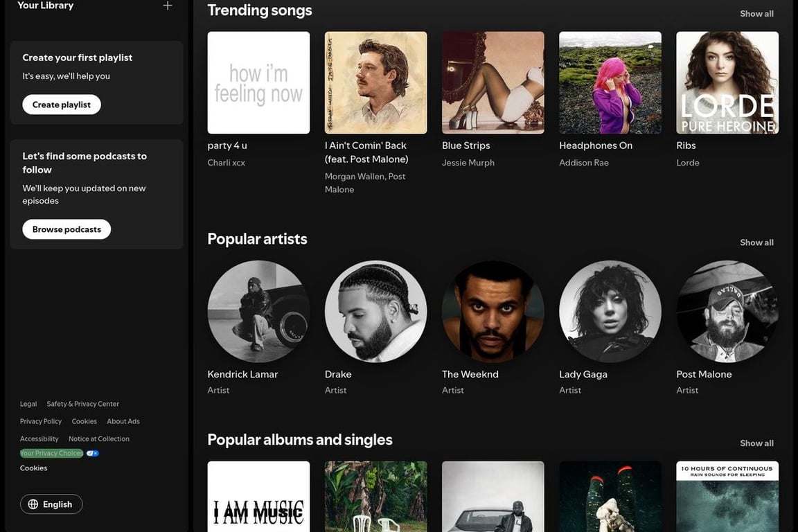
Task: Show all Trending songs
Action: pyautogui.click(x=756, y=14)
